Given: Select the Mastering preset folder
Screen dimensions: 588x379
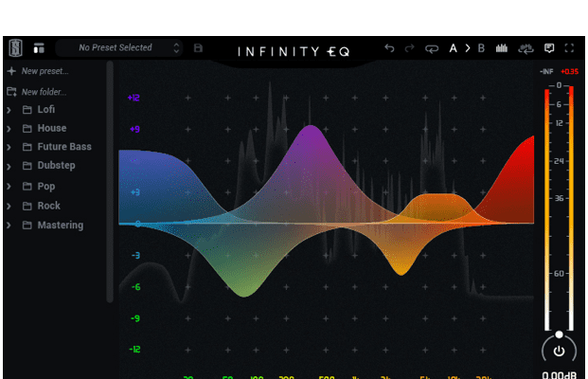Looking at the screenshot, I should coord(60,226).
